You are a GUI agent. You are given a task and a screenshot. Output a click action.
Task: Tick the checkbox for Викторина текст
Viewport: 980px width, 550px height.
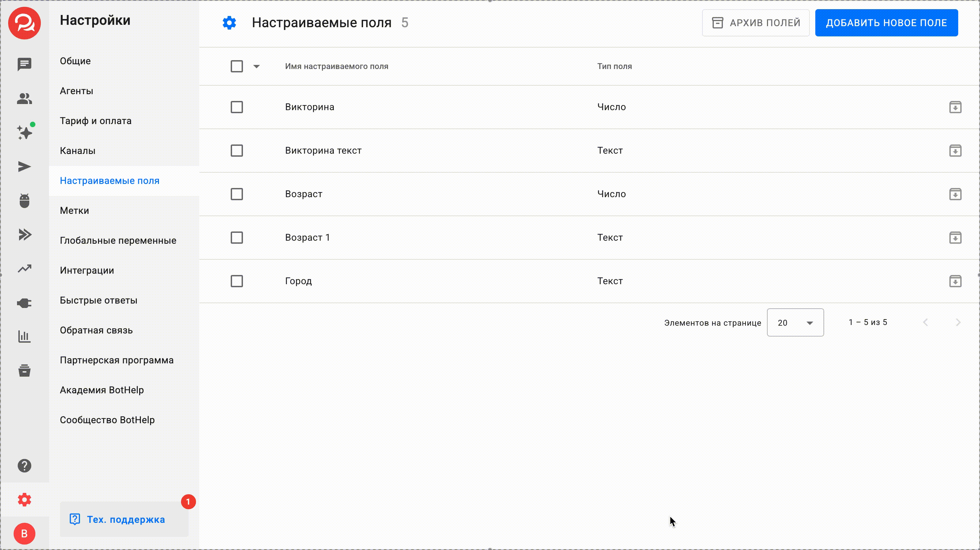[x=236, y=151]
